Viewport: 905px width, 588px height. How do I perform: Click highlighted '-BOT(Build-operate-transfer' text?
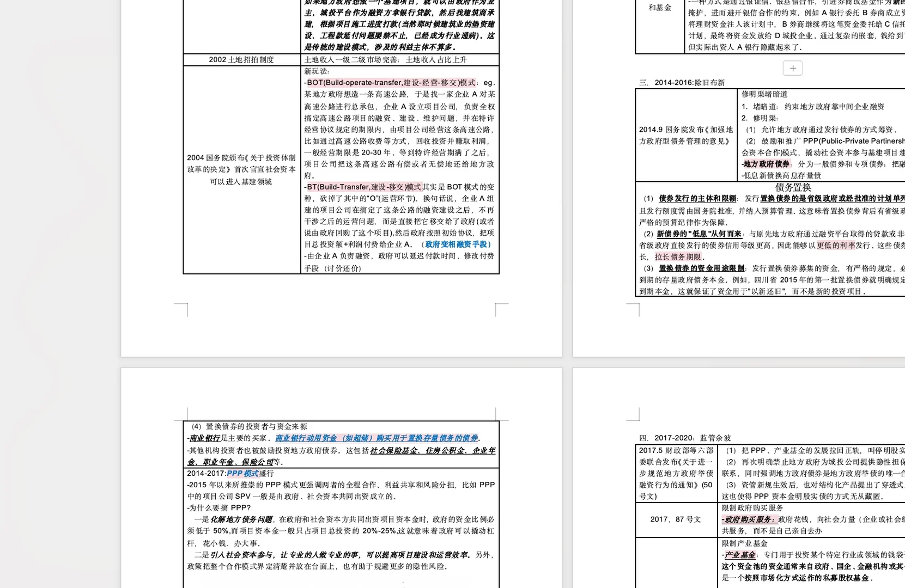pos(353,83)
